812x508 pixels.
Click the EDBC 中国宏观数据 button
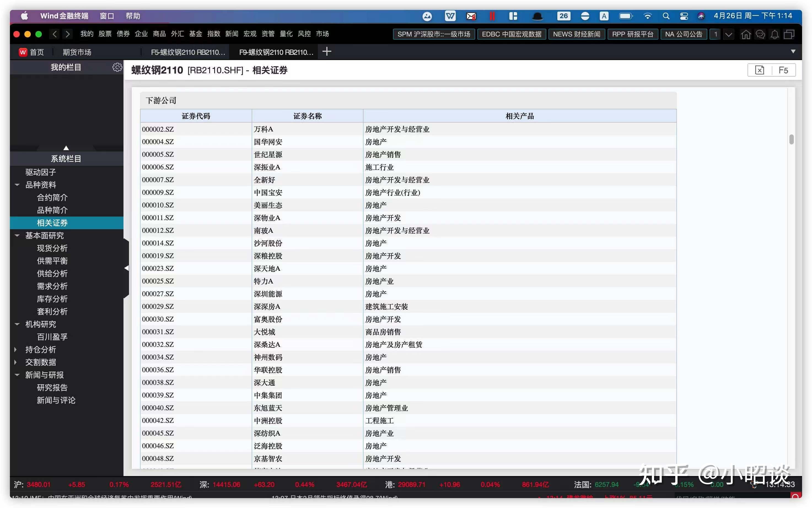[512, 34]
